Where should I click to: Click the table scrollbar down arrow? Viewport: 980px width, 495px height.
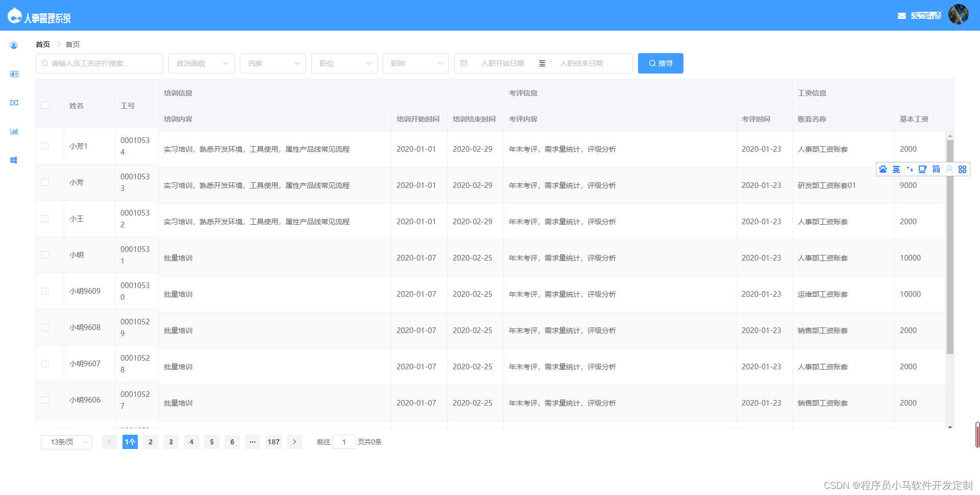point(950,427)
